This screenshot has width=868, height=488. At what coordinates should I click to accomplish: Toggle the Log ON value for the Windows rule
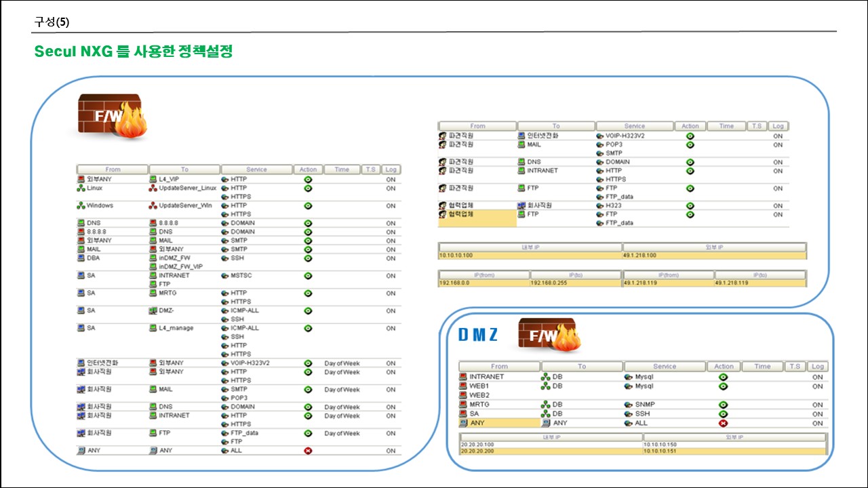(x=391, y=205)
